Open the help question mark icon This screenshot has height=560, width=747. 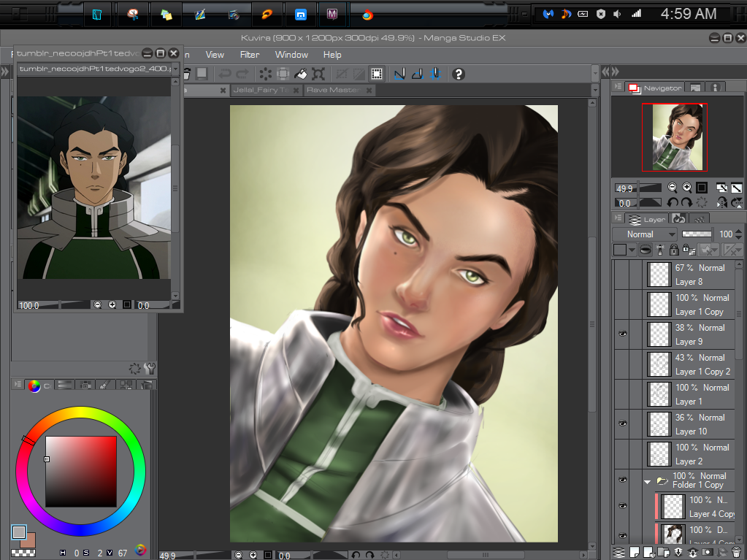click(459, 74)
